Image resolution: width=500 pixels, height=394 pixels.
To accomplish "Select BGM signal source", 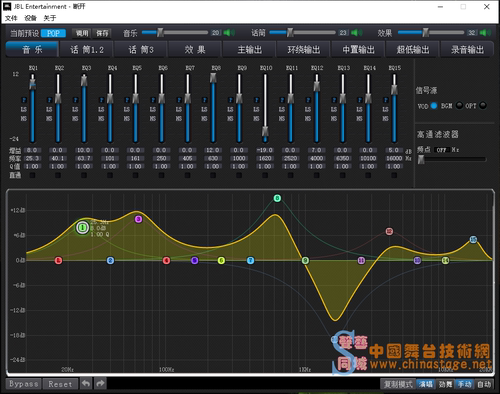I will coord(459,106).
